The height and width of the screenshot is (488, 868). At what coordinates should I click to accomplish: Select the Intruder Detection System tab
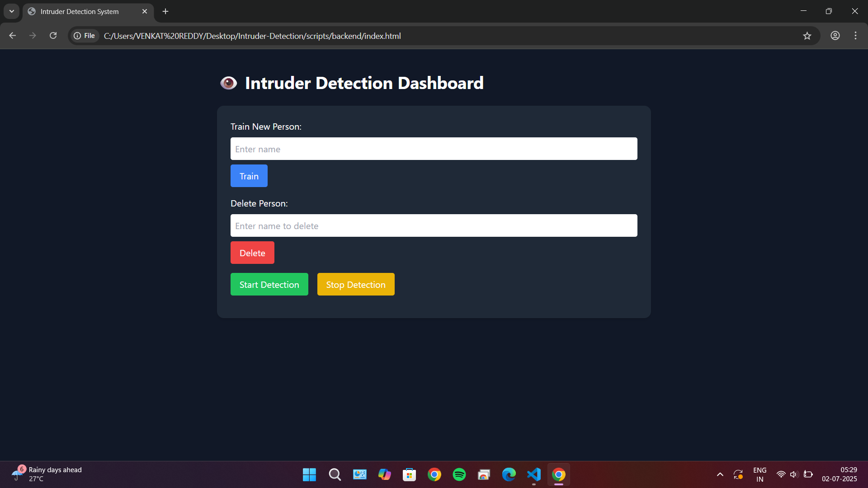coord(79,11)
